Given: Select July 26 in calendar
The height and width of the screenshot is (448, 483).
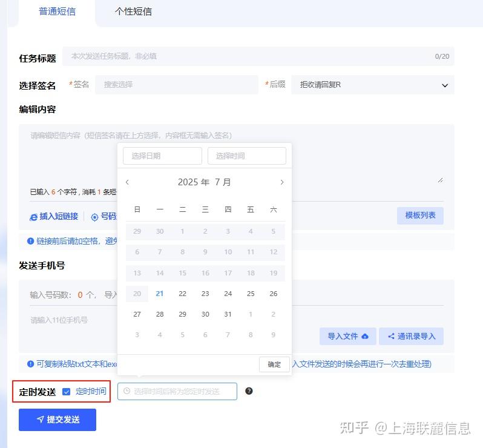Looking at the screenshot, I should pyautogui.click(x=273, y=294).
